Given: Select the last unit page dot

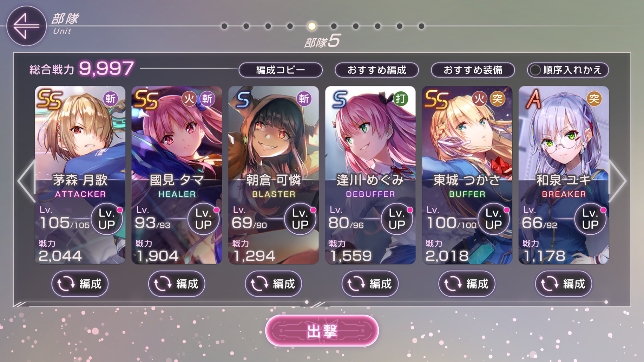Looking at the screenshot, I should tap(422, 26).
